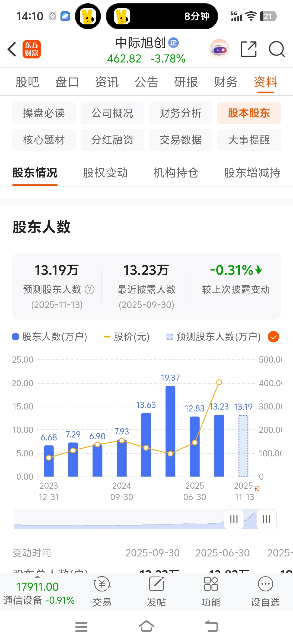Select the 股本股东 section
The image size is (293, 644).
249,113
